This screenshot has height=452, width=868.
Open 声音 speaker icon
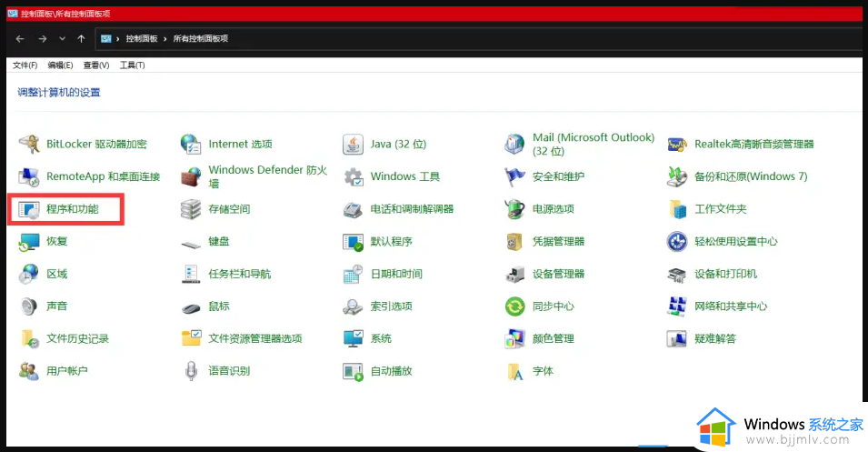29,306
